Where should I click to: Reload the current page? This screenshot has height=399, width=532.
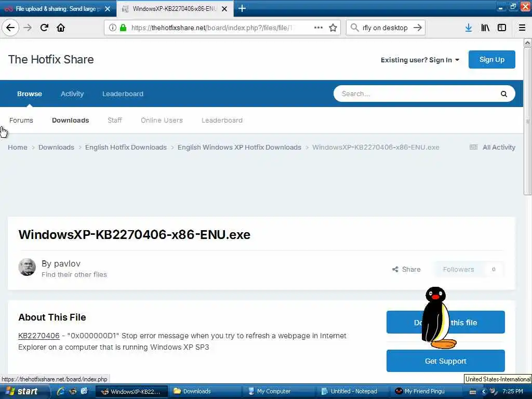(45, 28)
